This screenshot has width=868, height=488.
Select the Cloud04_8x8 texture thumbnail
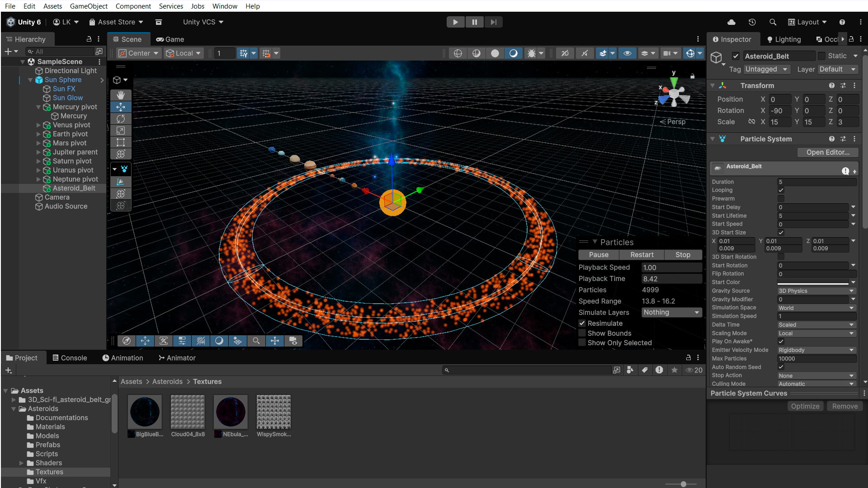click(x=188, y=412)
